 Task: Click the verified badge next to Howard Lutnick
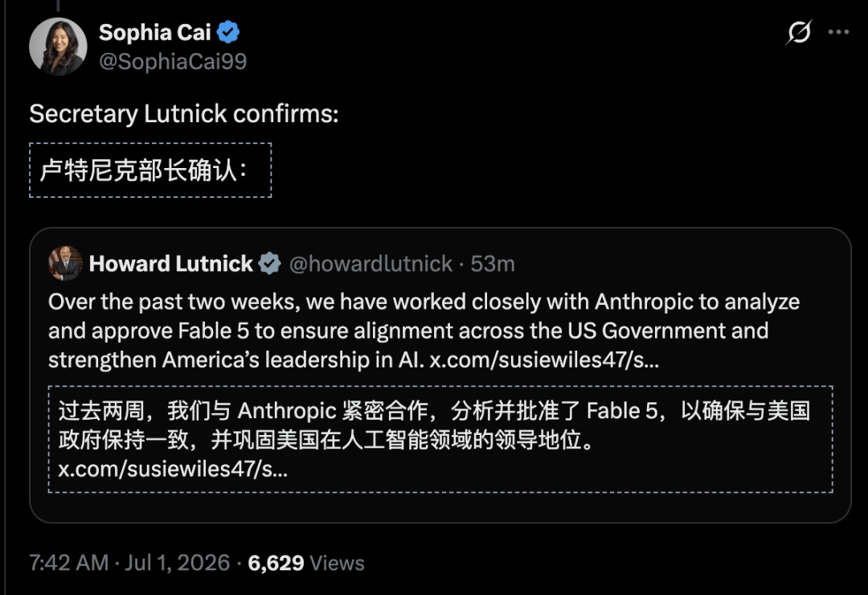pyautogui.click(x=269, y=264)
